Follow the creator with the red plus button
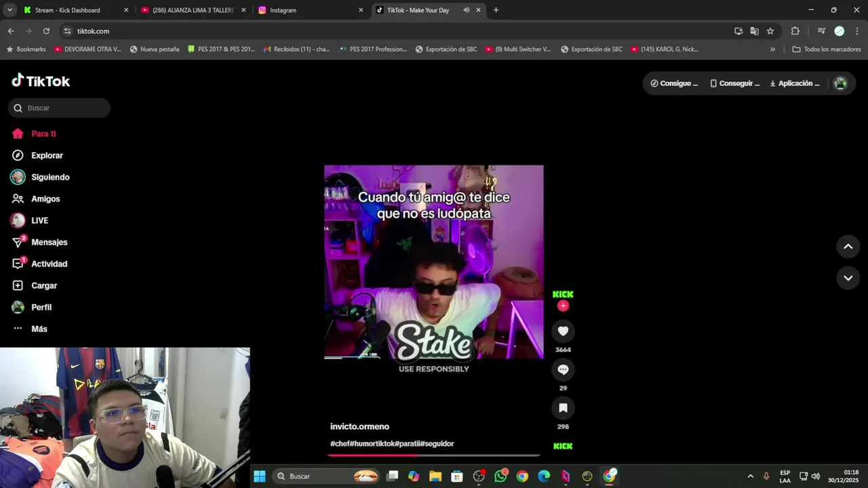This screenshot has width=868, height=488. 563,306
